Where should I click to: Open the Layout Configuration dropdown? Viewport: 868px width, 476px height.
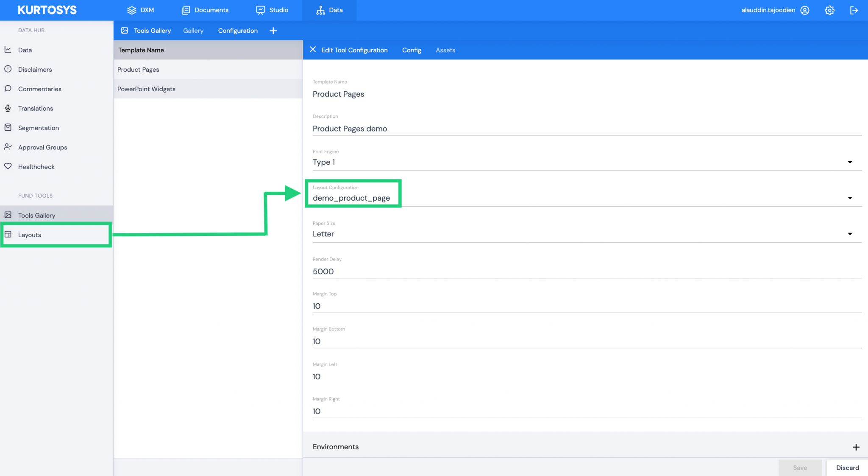click(850, 198)
